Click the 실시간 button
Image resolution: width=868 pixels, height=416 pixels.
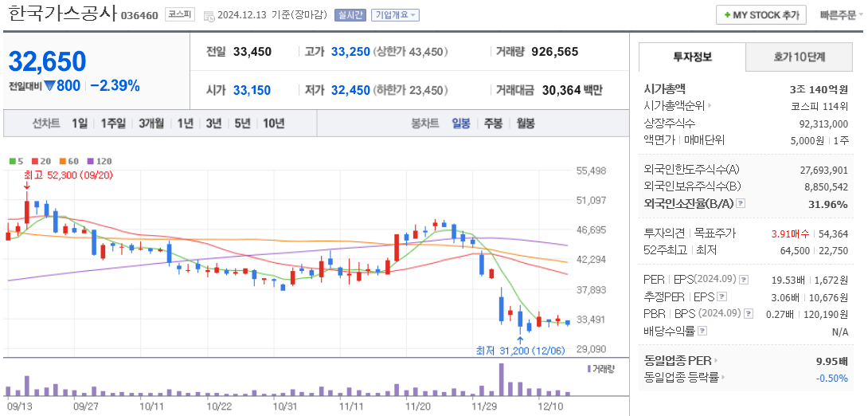pyautogui.click(x=350, y=15)
